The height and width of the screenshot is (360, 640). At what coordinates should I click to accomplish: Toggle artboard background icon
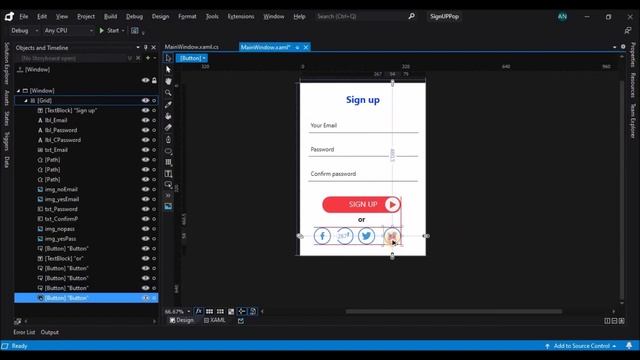(x=231, y=311)
